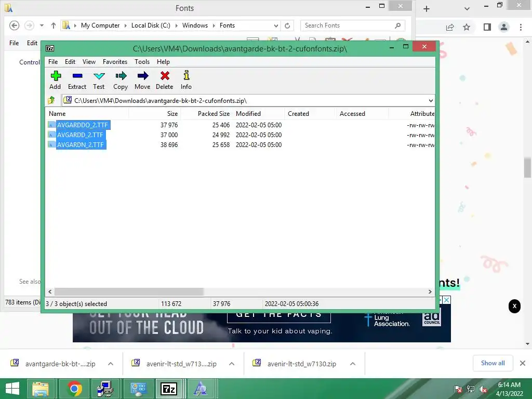Share this page in Chrome
Image resolution: width=532 pixels, height=399 pixels.
click(450, 27)
